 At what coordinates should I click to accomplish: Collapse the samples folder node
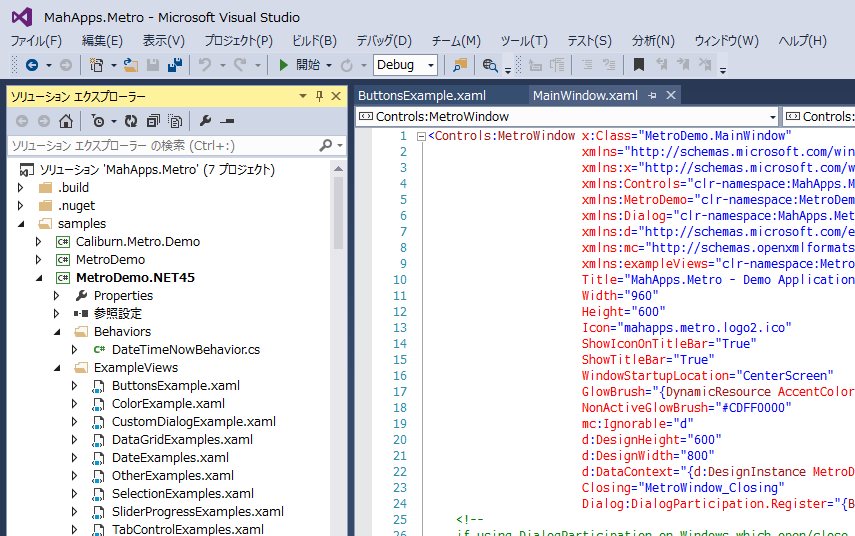21,224
